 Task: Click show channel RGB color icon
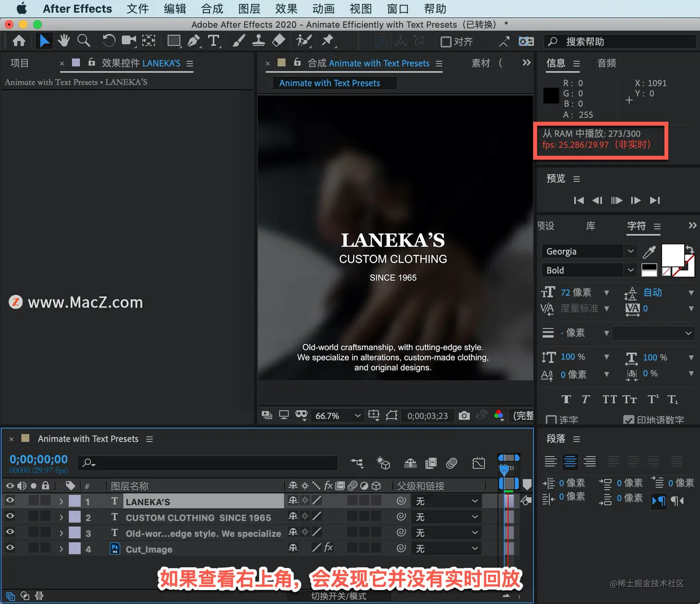499,415
